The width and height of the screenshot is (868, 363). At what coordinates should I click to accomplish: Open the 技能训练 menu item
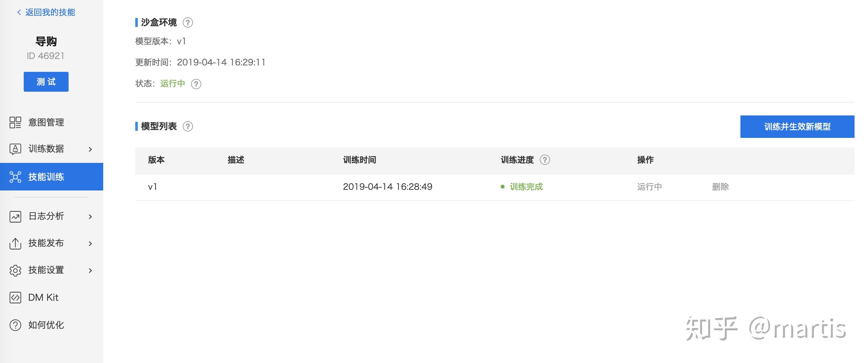tap(46, 177)
